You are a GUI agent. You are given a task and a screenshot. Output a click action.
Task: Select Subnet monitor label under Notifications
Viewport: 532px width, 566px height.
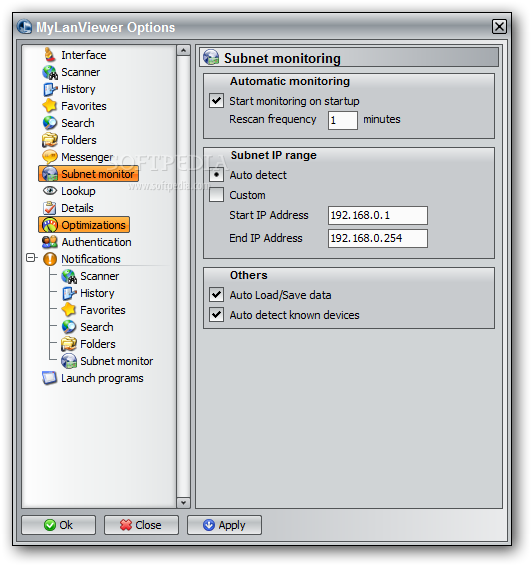pyautogui.click(x=117, y=361)
